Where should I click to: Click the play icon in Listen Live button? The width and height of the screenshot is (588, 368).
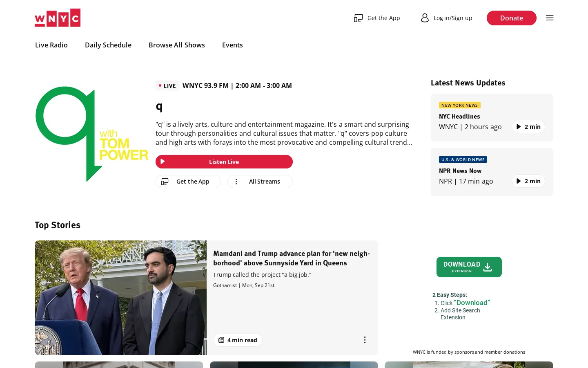click(163, 162)
